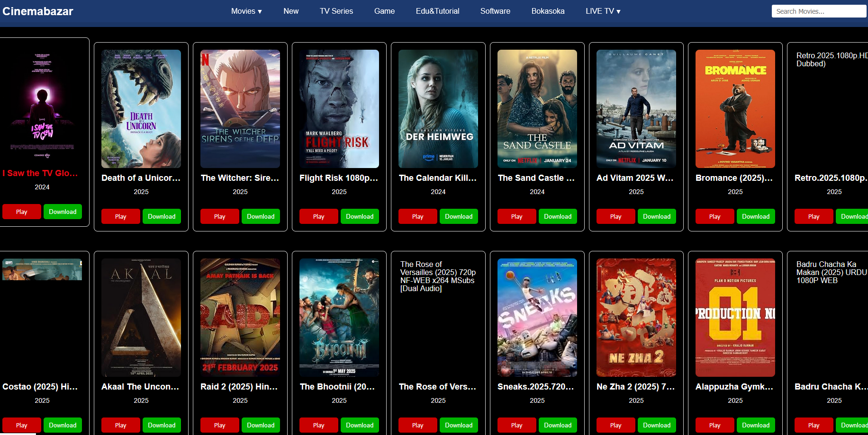Screen dimensions: 868x435
Task: Select the Bromance movie poster
Action: tap(735, 109)
